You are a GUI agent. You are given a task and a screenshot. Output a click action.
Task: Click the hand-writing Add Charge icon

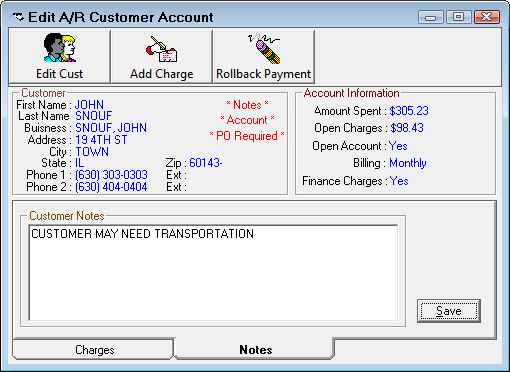(162, 49)
